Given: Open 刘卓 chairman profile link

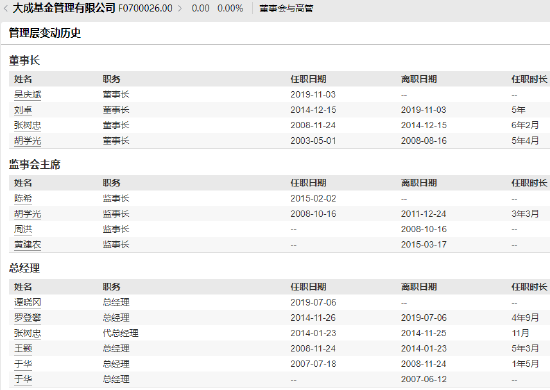Looking at the screenshot, I should (x=23, y=110).
